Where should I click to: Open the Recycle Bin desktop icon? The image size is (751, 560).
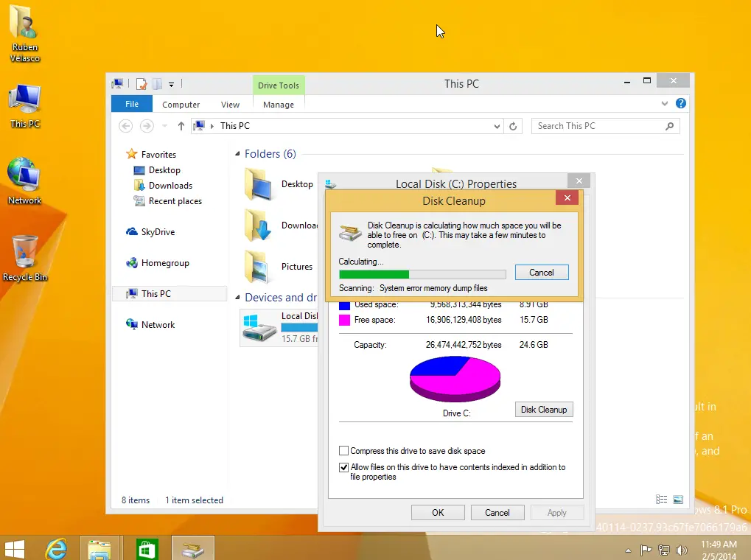pyautogui.click(x=25, y=258)
